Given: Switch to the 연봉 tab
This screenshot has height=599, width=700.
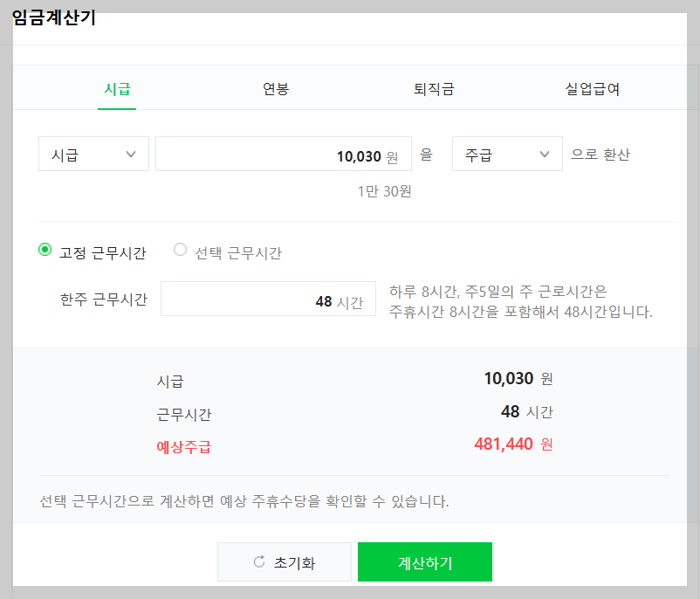Looking at the screenshot, I should coord(275,87).
